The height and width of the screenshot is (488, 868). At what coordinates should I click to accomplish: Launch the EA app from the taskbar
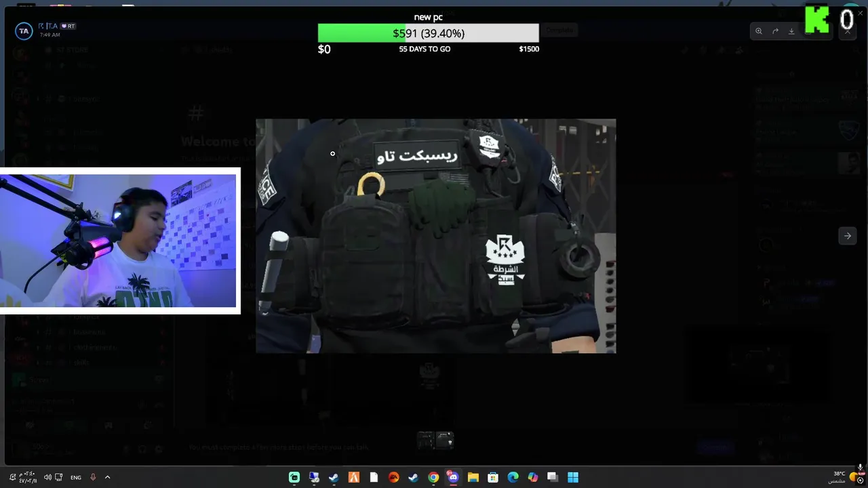click(393, 477)
